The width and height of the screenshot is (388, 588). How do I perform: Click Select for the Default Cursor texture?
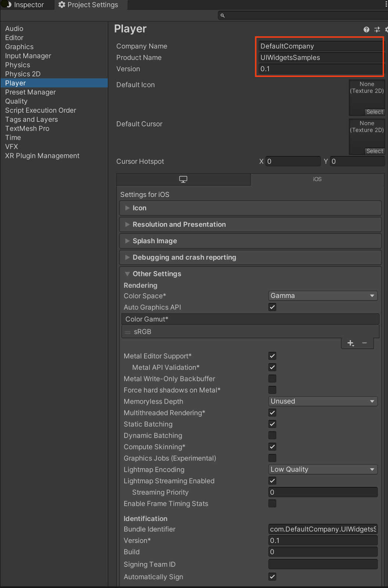(x=374, y=151)
